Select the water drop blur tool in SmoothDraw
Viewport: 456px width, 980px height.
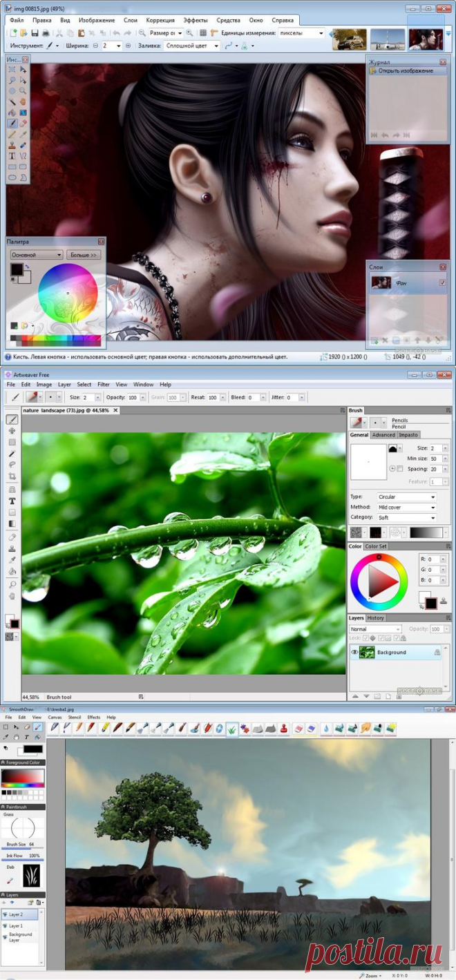click(x=327, y=728)
